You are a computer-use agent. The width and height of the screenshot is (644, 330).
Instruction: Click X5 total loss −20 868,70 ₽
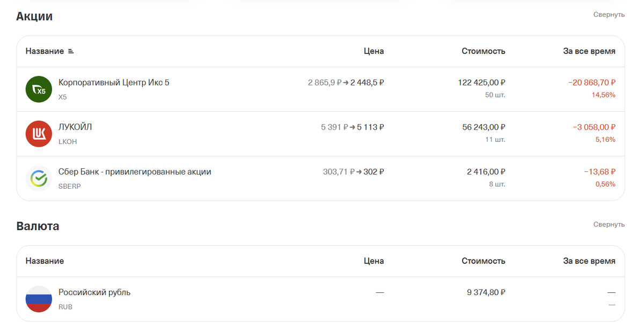tap(591, 83)
